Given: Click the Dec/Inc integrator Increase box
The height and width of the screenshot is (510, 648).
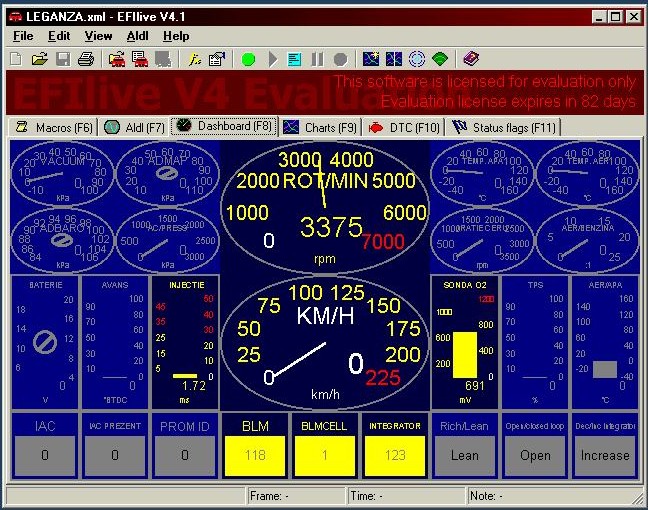Looking at the screenshot, I should point(605,455).
